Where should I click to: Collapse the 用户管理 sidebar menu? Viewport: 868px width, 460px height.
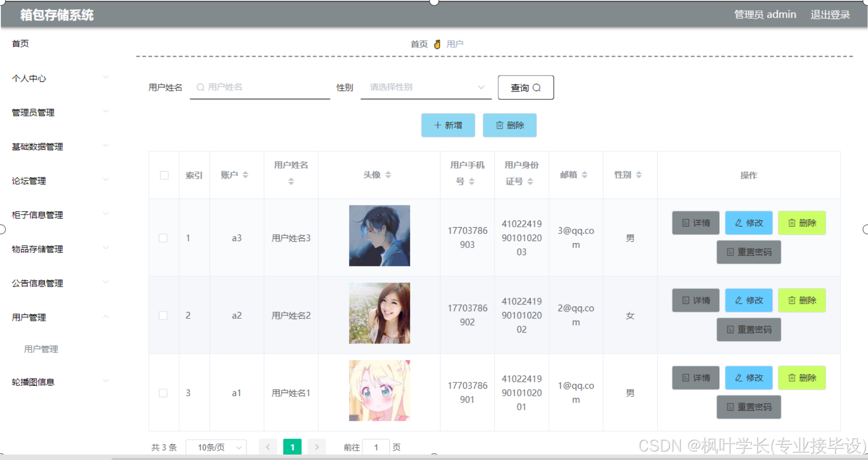tap(60, 317)
